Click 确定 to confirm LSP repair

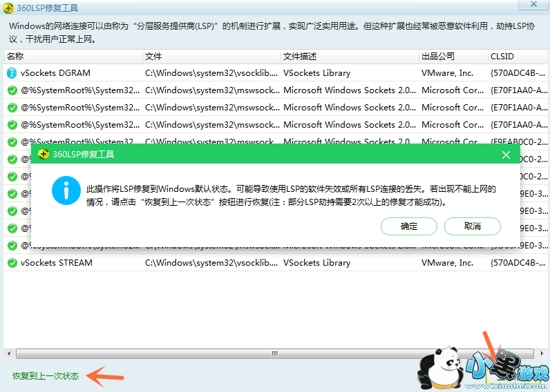click(408, 226)
